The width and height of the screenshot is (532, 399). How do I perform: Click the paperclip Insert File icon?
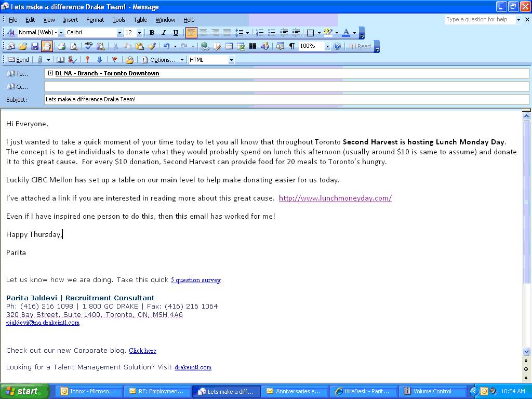[x=41, y=60]
